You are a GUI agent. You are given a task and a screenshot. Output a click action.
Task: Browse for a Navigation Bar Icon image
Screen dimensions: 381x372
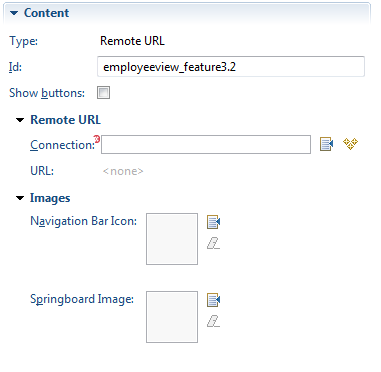click(213, 222)
